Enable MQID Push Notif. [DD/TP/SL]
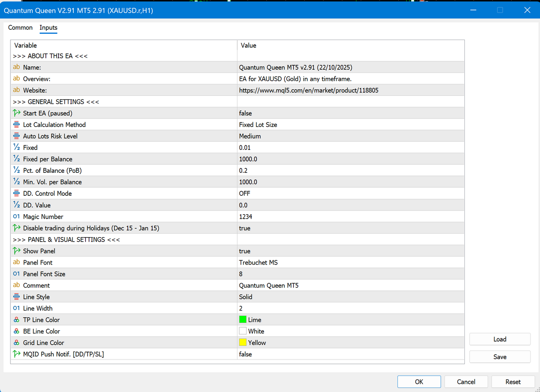 pos(315,354)
